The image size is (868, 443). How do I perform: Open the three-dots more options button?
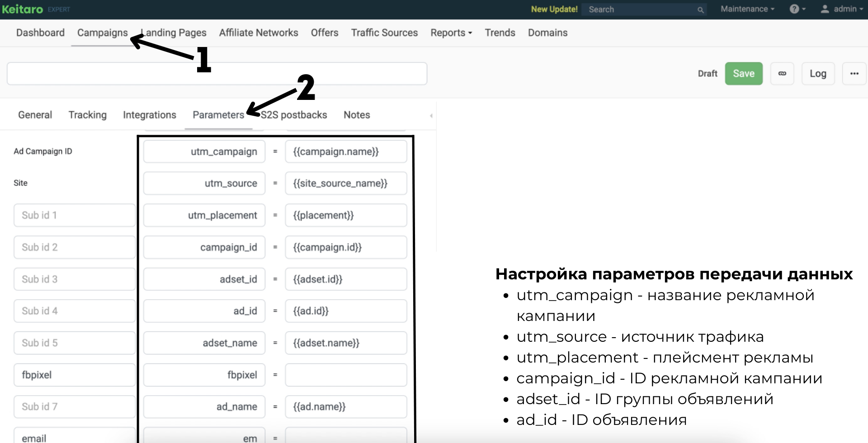pyautogui.click(x=854, y=74)
